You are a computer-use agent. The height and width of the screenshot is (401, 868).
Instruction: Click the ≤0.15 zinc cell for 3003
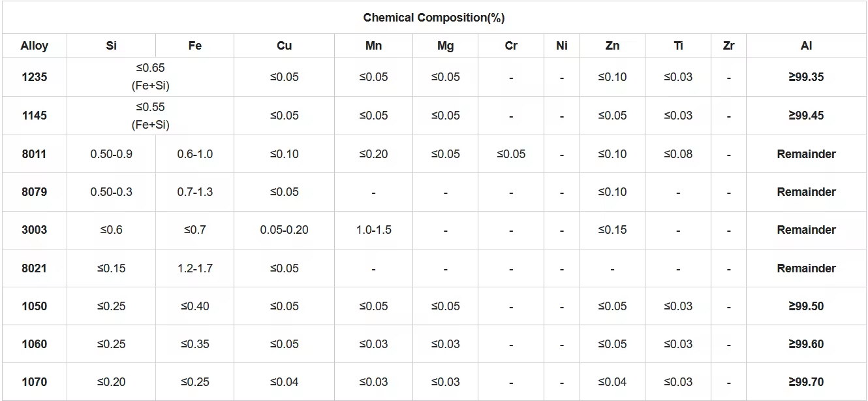pos(612,230)
